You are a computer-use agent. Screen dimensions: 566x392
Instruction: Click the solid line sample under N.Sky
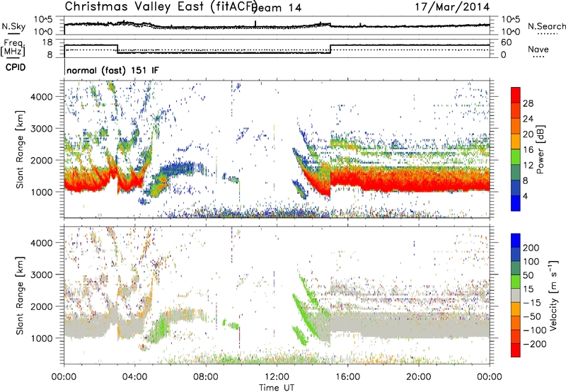[13, 33]
